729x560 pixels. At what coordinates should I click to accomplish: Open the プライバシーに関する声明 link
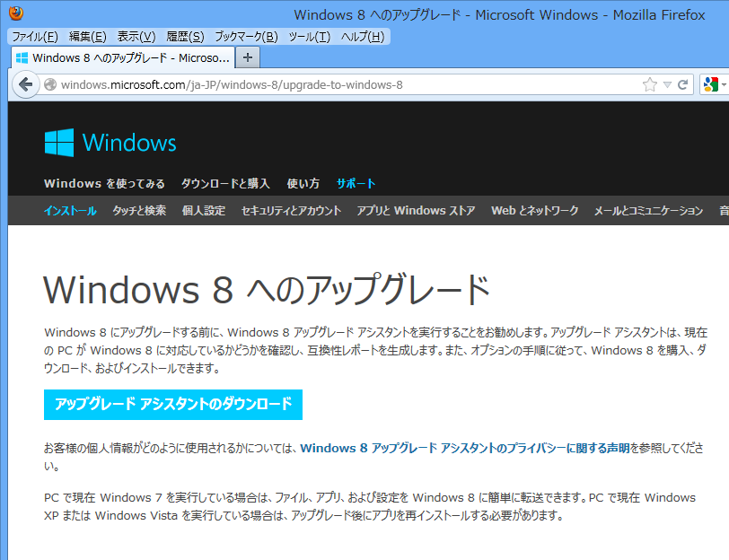[x=465, y=448]
